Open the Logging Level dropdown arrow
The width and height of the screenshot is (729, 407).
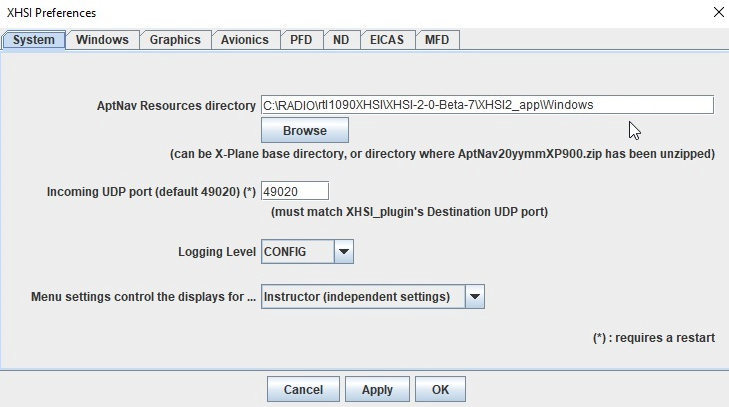coord(344,252)
